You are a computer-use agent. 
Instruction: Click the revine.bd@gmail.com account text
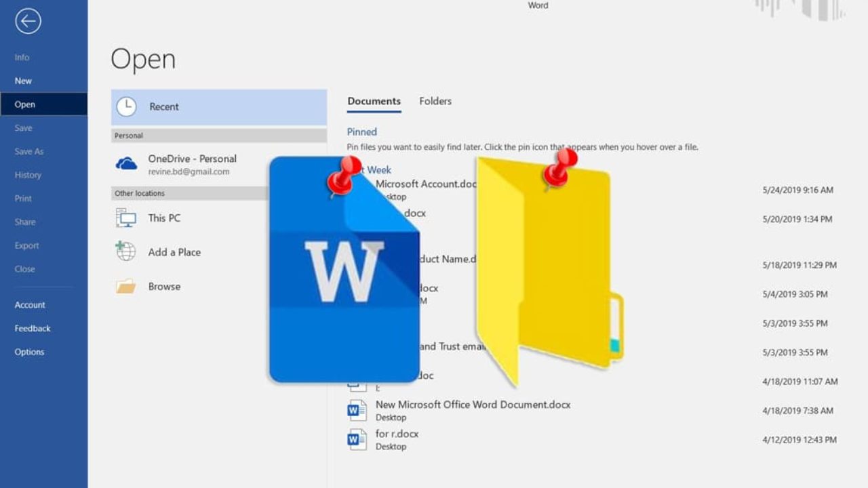[189, 172]
